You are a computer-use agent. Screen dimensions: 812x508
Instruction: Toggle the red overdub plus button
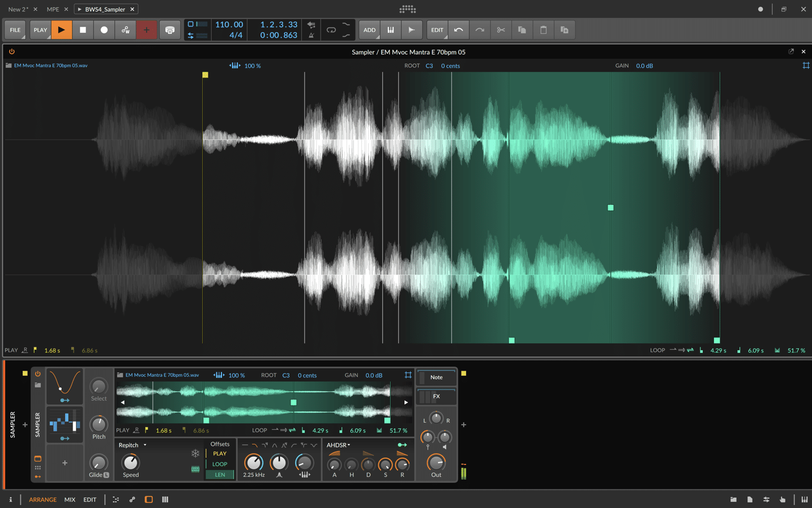point(147,30)
